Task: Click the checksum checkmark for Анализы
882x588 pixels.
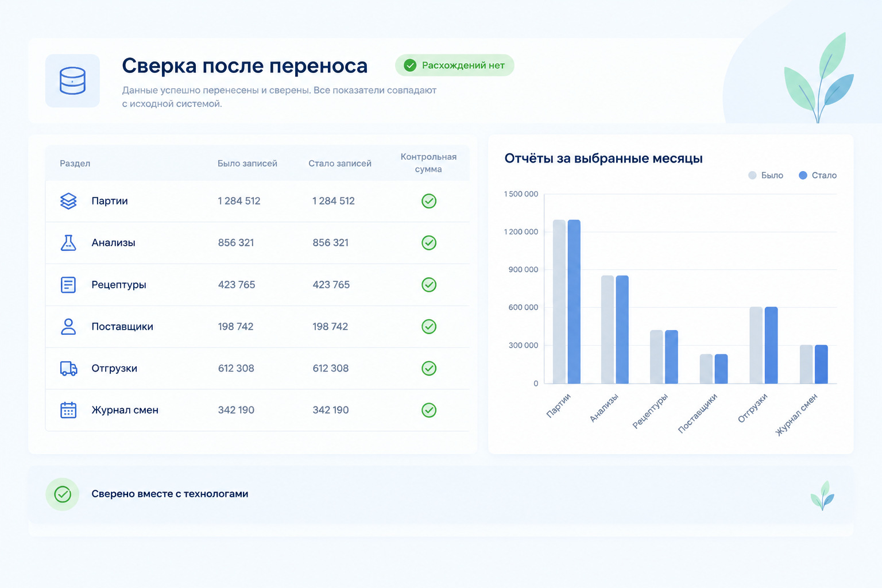Action: (429, 243)
